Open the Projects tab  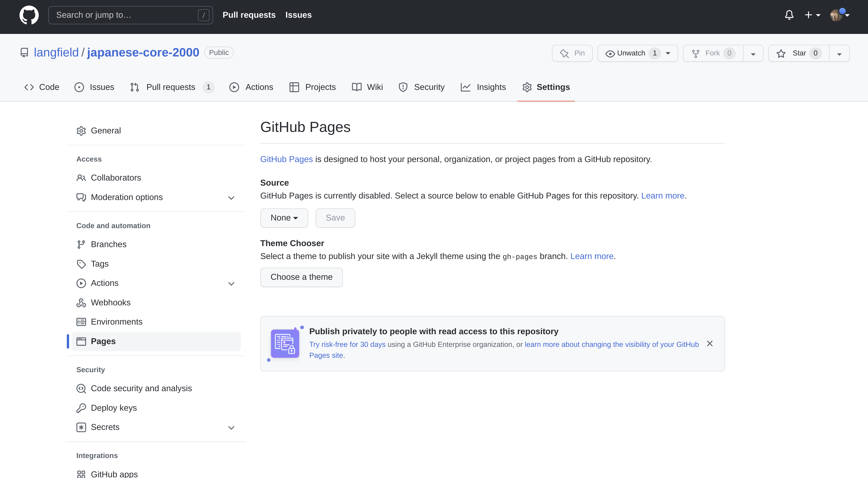click(x=313, y=87)
